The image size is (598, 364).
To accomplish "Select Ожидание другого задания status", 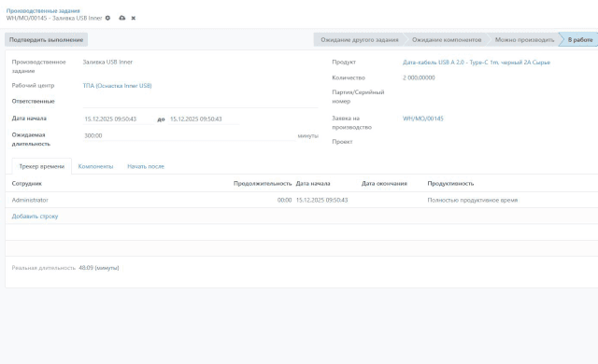I will pos(359,39).
